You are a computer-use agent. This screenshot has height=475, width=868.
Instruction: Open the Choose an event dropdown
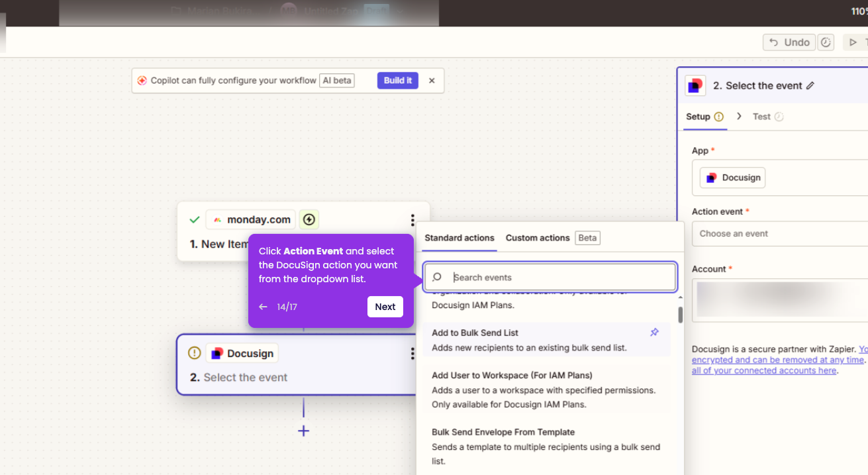[780, 233]
